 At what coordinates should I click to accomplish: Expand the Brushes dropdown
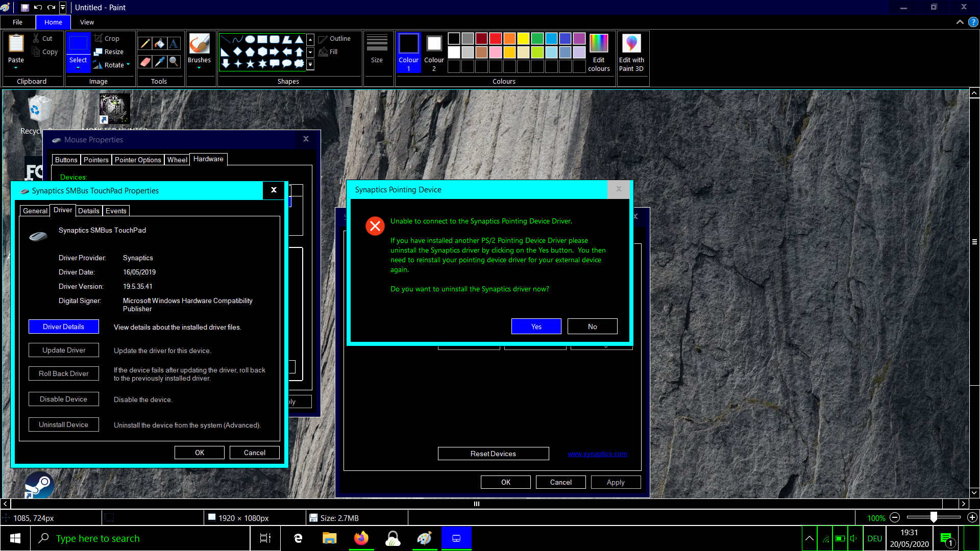pyautogui.click(x=199, y=68)
